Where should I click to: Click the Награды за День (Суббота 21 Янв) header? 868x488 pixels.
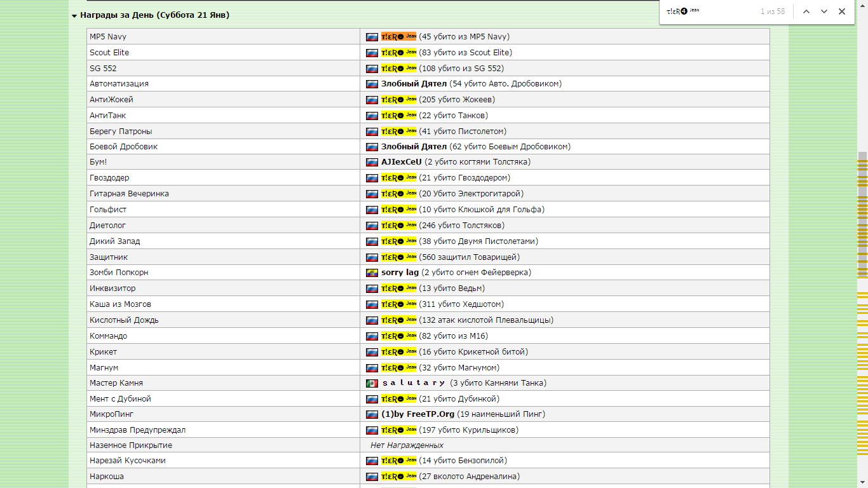tap(154, 15)
